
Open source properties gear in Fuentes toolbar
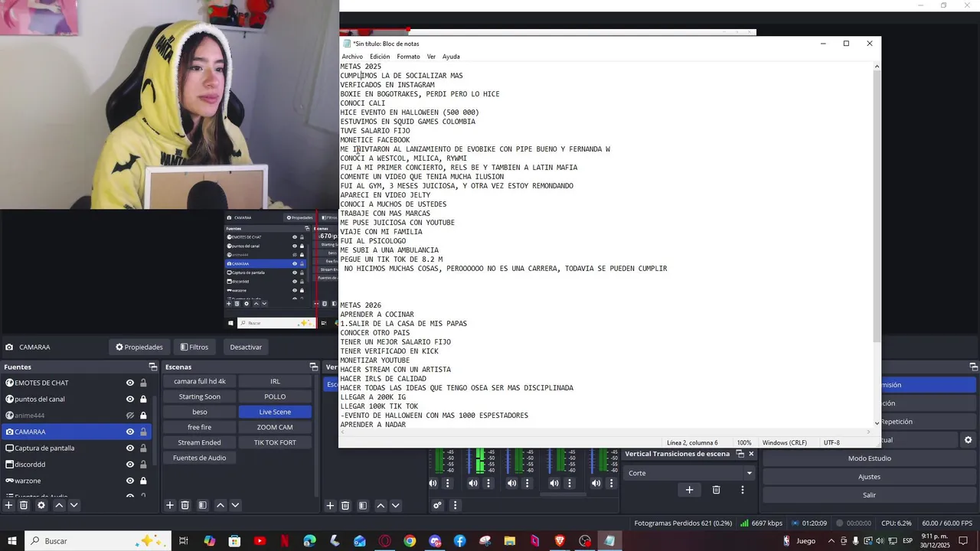41,505
